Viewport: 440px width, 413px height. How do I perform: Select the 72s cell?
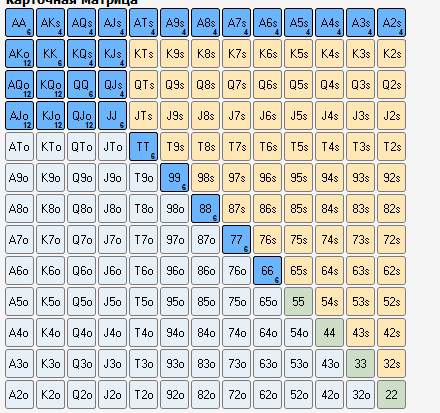[391, 240]
